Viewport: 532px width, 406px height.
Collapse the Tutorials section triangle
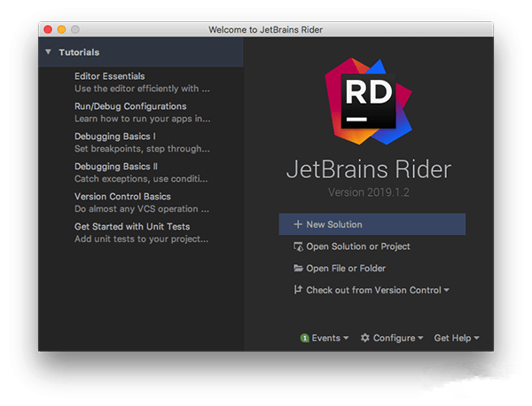click(48, 52)
